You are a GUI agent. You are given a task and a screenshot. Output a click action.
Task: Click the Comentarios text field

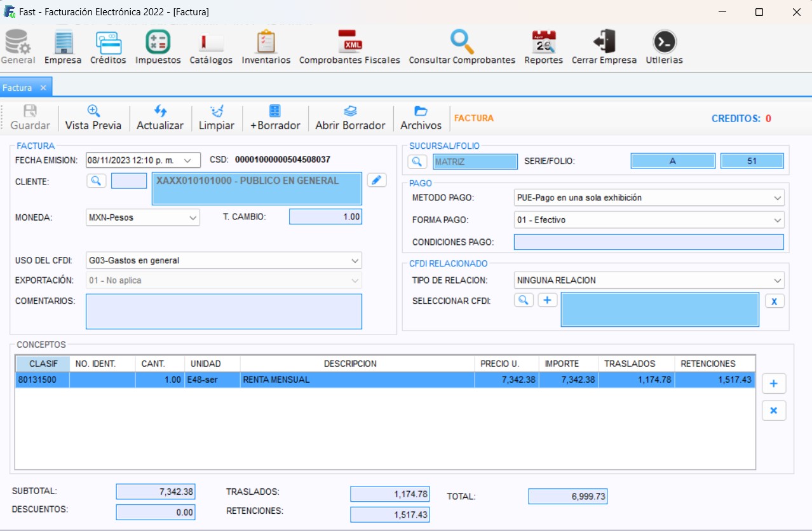(x=224, y=311)
